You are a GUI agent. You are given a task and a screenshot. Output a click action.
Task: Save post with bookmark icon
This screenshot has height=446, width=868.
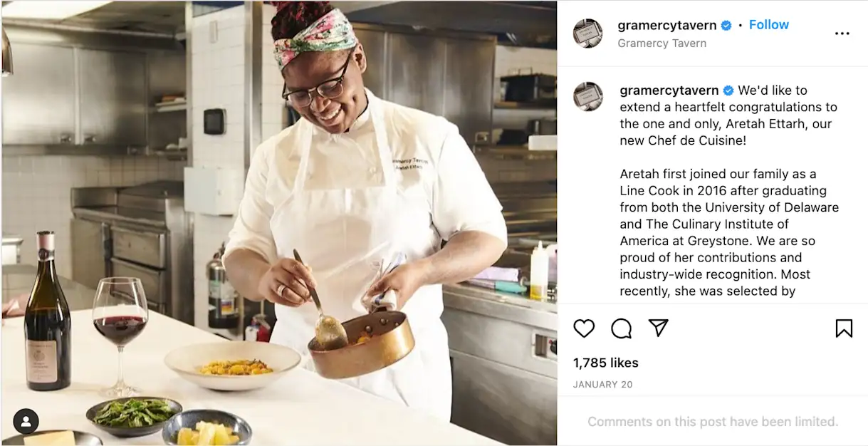click(x=844, y=328)
